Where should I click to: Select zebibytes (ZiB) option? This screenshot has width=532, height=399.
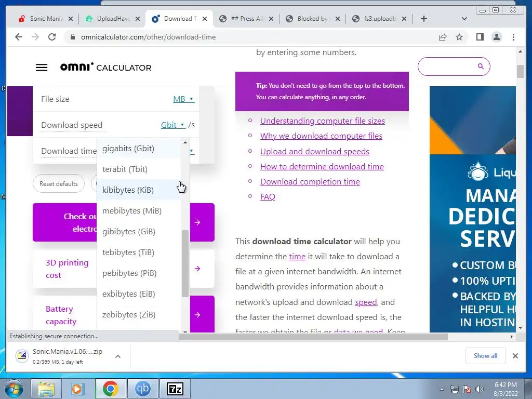click(x=139, y=314)
